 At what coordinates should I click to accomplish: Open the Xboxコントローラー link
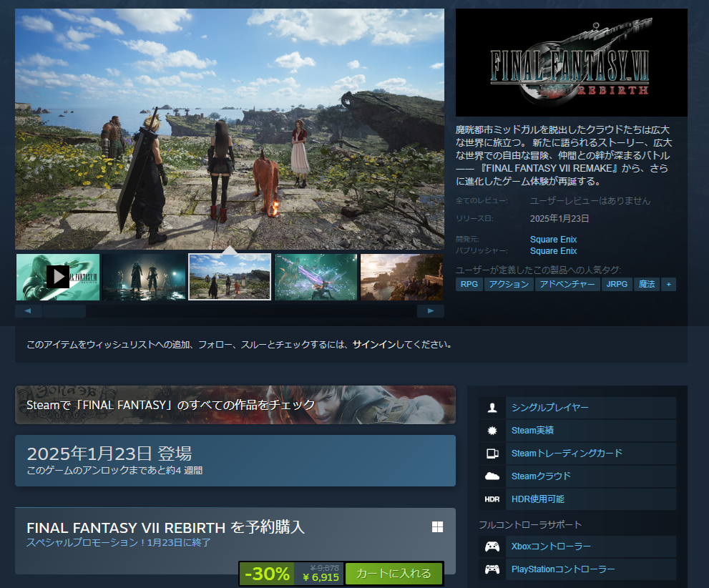[x=551, y=547]
